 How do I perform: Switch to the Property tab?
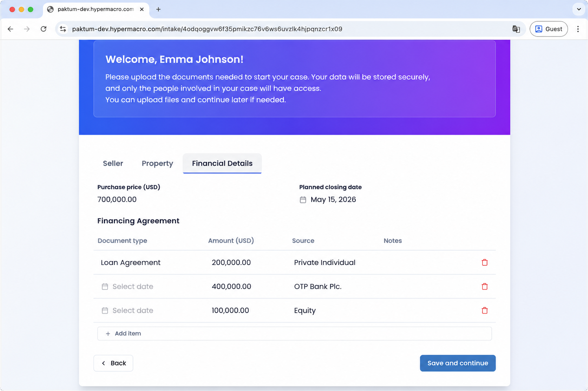point(157,163)
